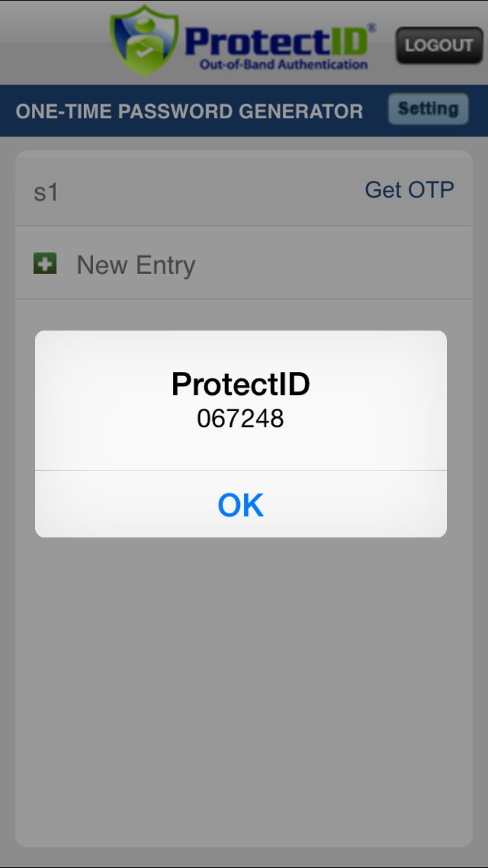Tap the empty gray panel below the dialog
This screenshot has width=488, height=868.
click(244, 683)
